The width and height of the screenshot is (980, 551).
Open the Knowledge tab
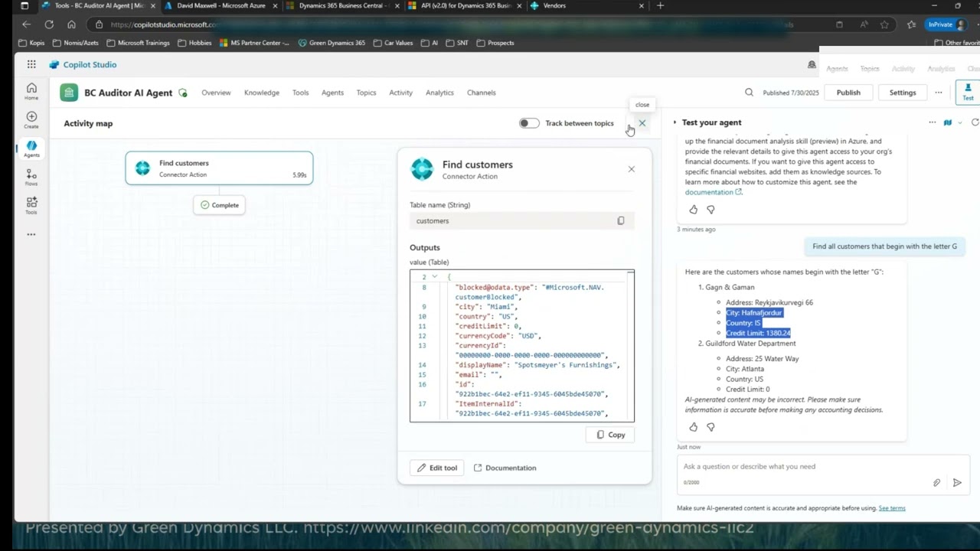[x=262, y=93]
